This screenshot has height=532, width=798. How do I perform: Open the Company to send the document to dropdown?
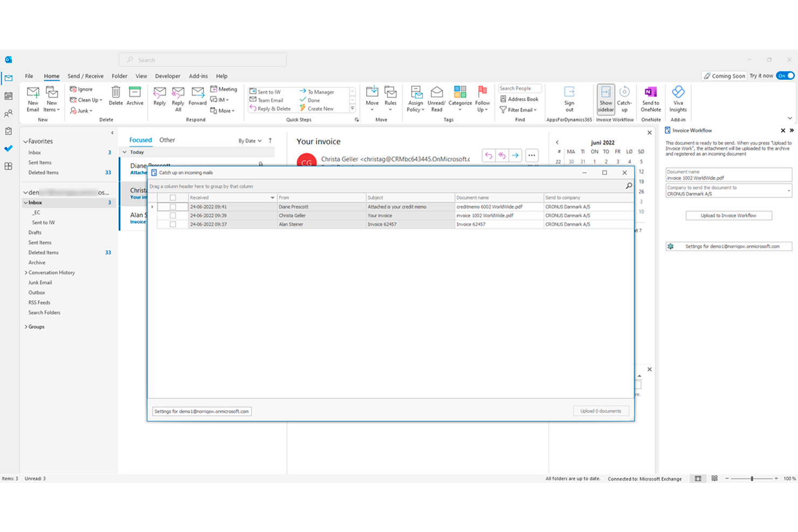(x=788, y=191)
